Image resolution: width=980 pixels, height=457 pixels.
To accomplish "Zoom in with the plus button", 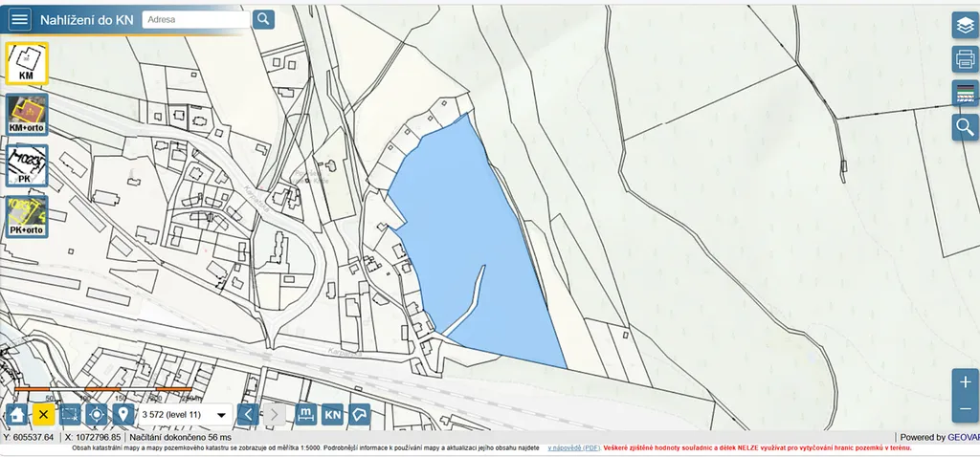I will 965,382.
